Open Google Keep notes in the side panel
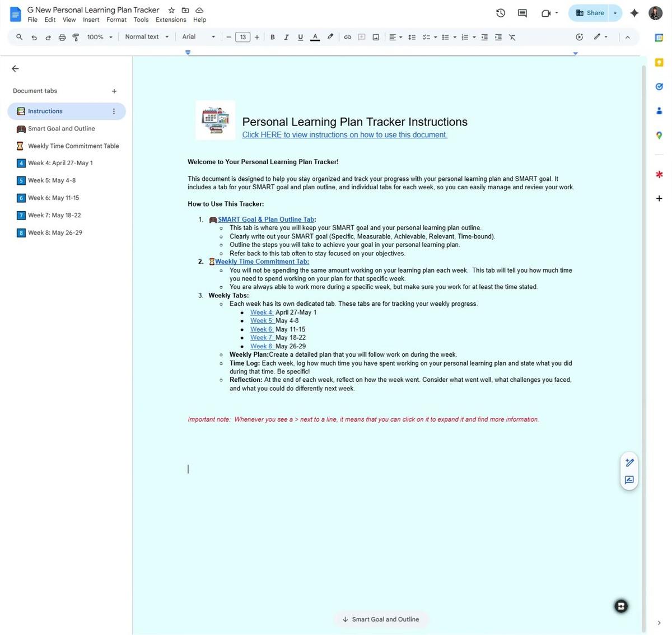Image resolution: width=672 pixels, height=635 pixels. (659, 62)
